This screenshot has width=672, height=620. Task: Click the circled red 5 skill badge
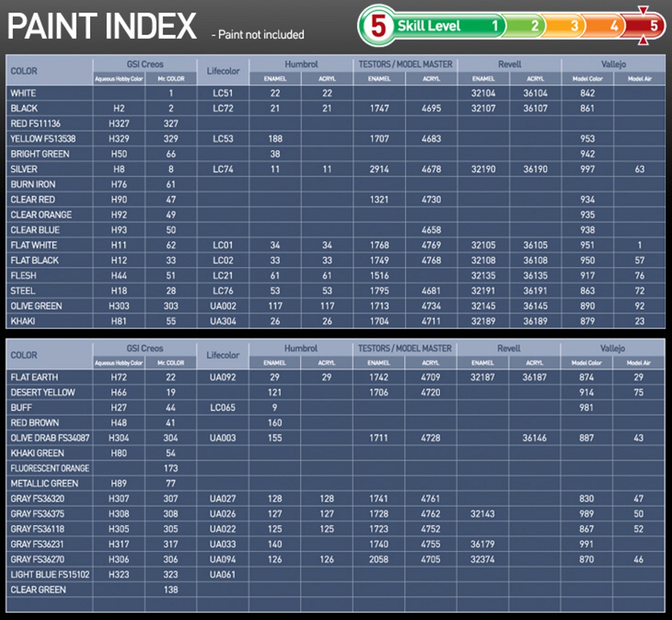tap(378, 26)
